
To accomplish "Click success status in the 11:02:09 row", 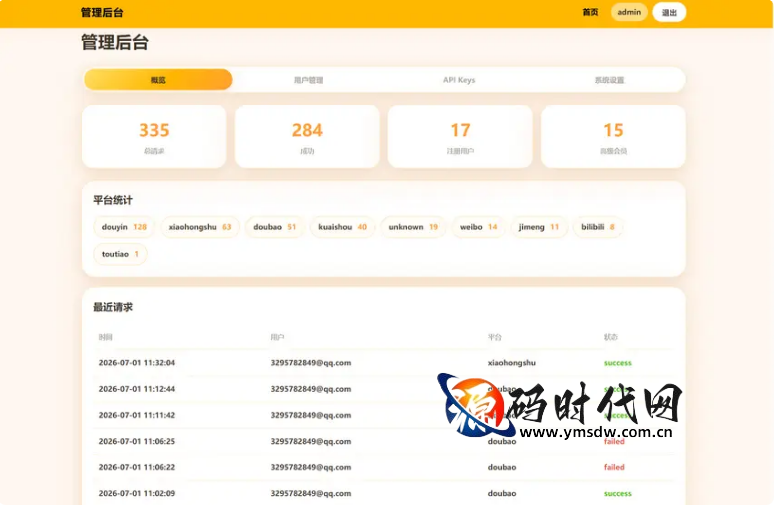I will 618,493.
